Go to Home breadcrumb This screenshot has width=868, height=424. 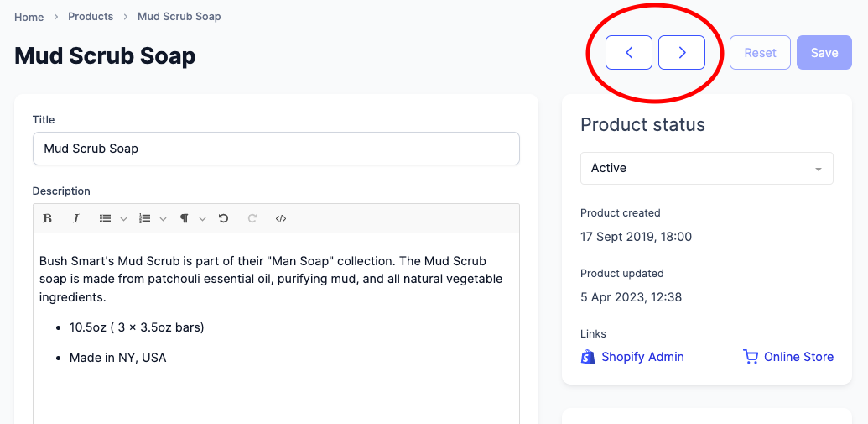(29, 17)
